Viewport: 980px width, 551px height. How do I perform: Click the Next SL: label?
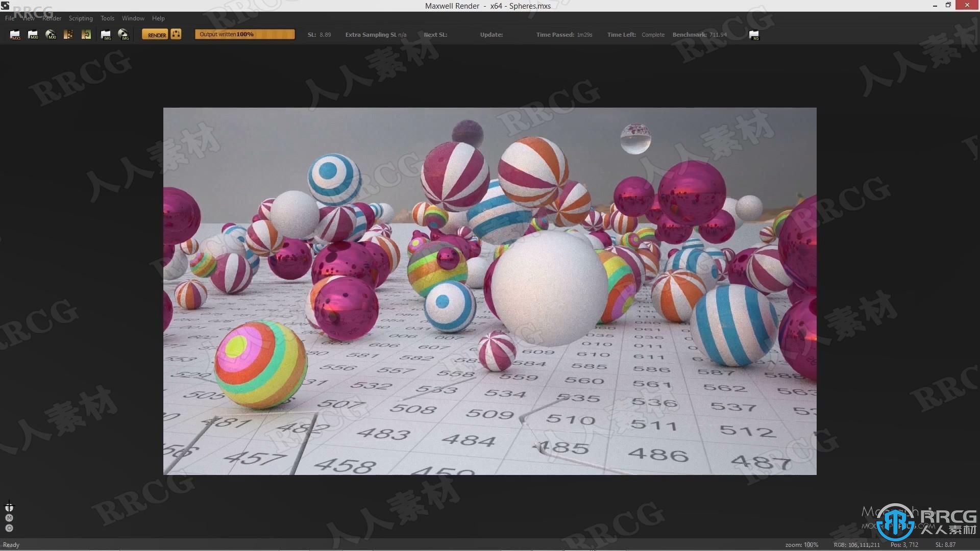point(435,35)
